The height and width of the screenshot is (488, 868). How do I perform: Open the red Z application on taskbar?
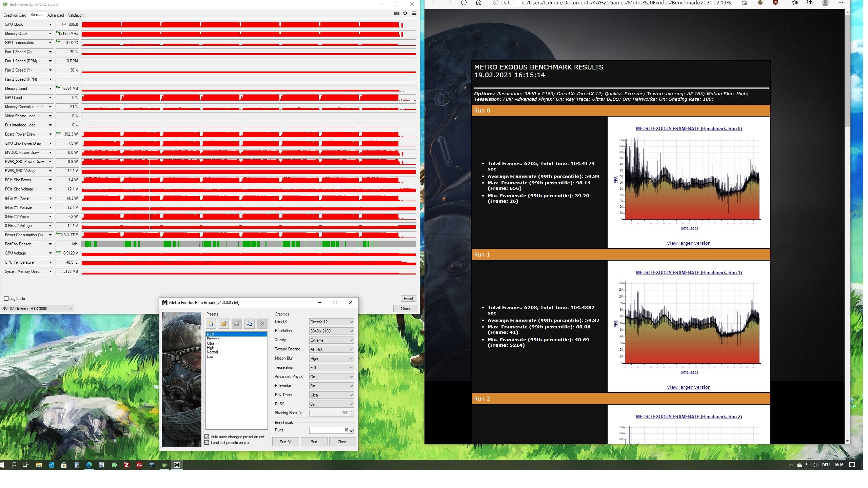pyautogui.click(x=126, y=465)
